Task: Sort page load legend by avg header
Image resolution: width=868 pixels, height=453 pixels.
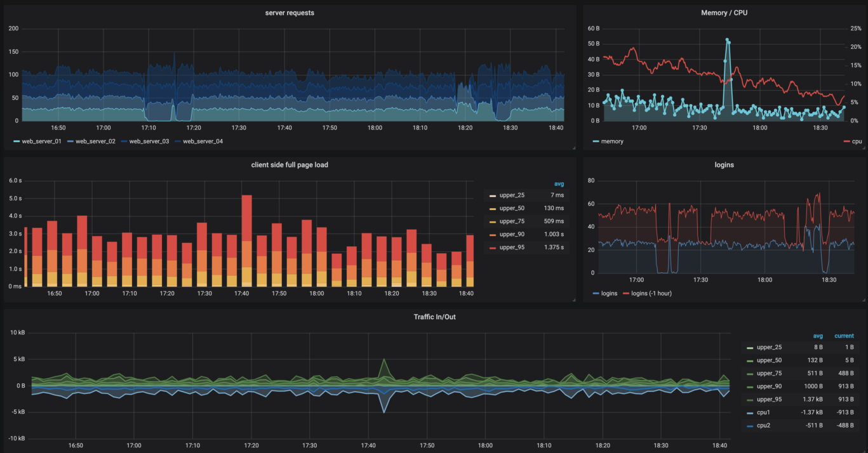Action: point(559,184)
